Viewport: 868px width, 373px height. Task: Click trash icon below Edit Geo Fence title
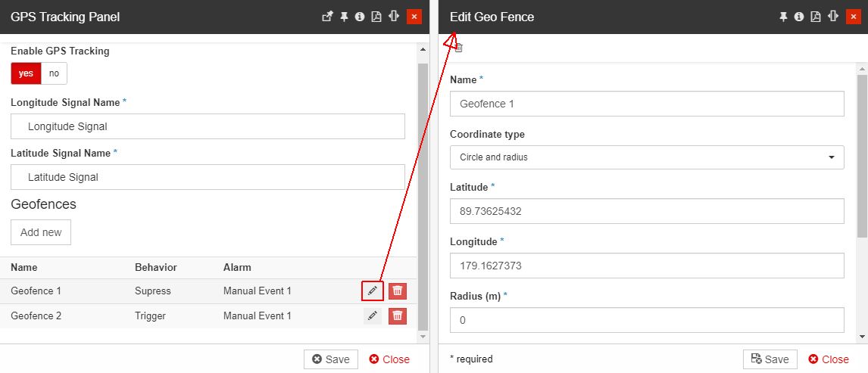click(x=458, y=48)
